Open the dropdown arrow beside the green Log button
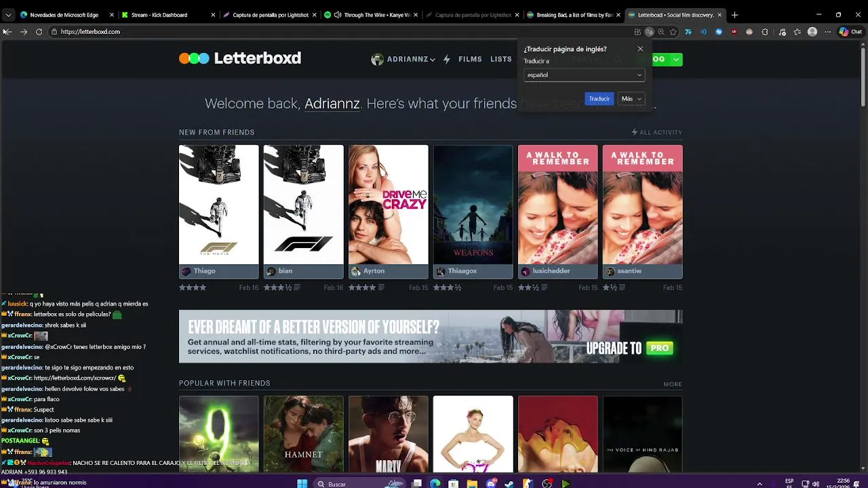 point(676,60)
